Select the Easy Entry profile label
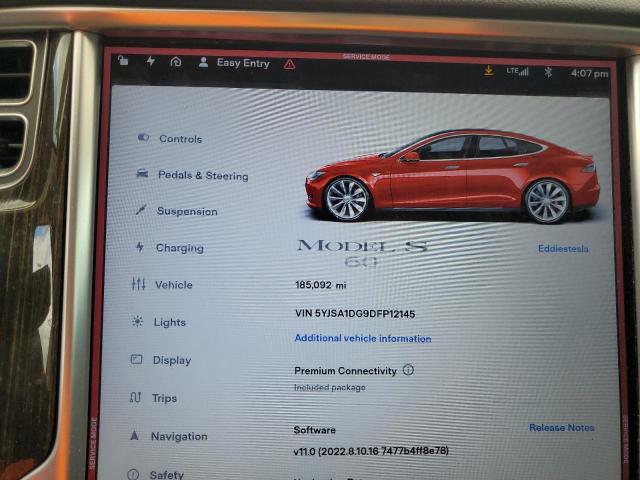 (x=243, y=63)
